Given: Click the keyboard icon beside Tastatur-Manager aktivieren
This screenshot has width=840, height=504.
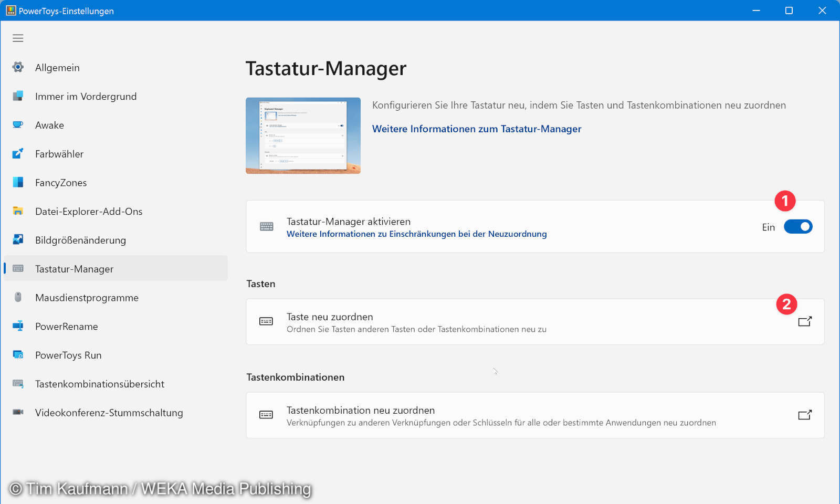Looking at the screenshot, I should pyautogui.click(x=267, y=226).
